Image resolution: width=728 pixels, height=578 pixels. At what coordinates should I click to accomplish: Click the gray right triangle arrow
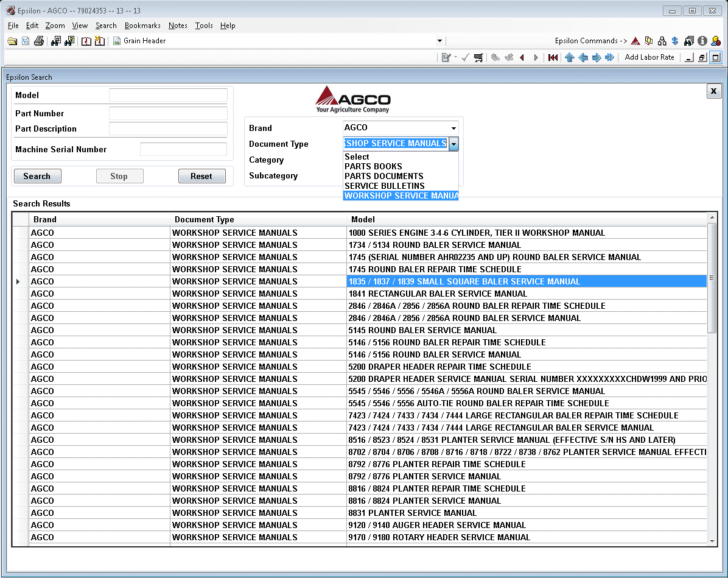(x=536, y=58)
